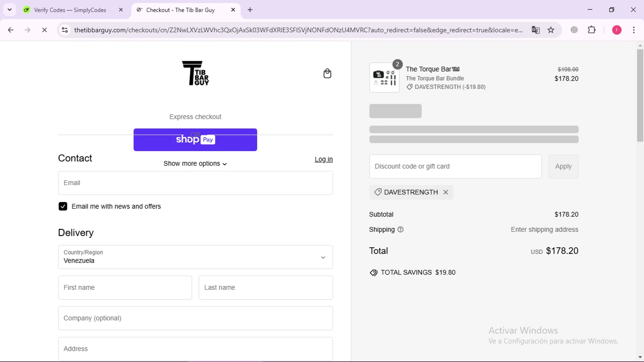Viewport: 644px width, 362px height.
Task: Focus the Last name field
Action: point(266,288)
